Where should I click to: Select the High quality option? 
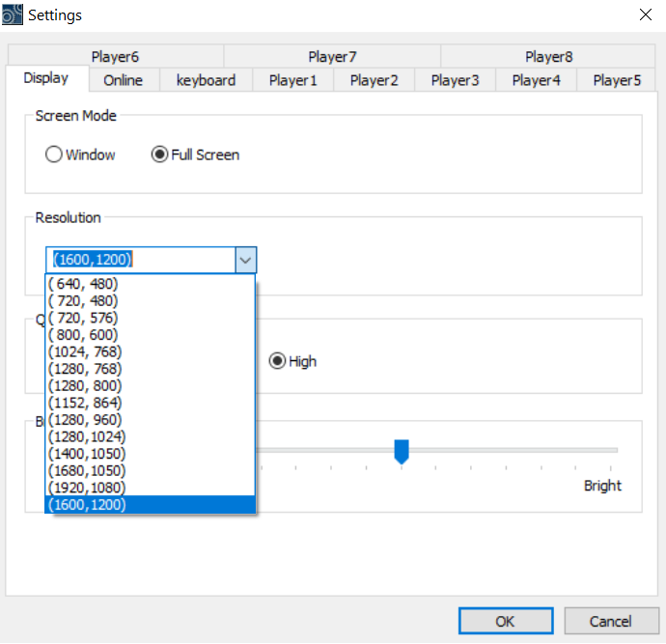click(293, 361)
